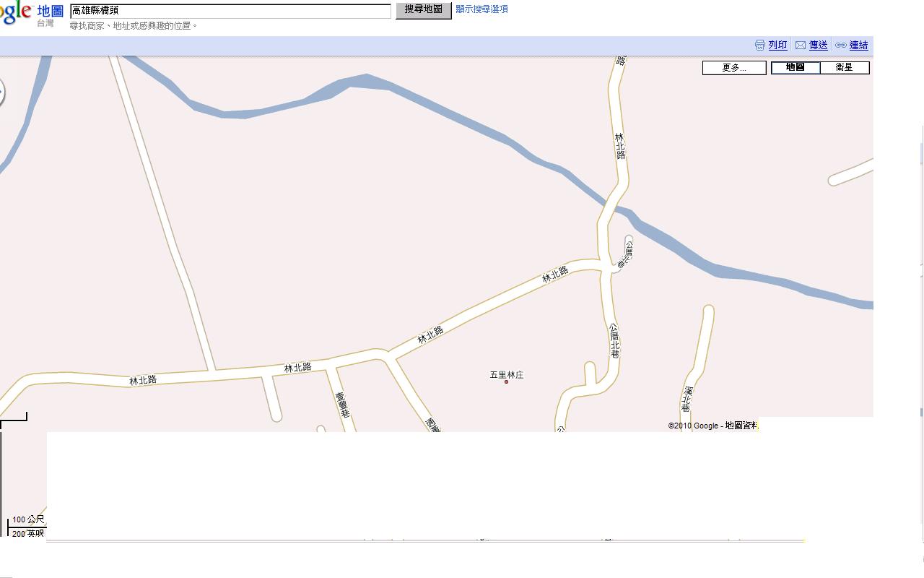Screen dimensions: 924x578
Task: Click the 地圖 title link beside the logo
Action: click(x=51, y=11)
